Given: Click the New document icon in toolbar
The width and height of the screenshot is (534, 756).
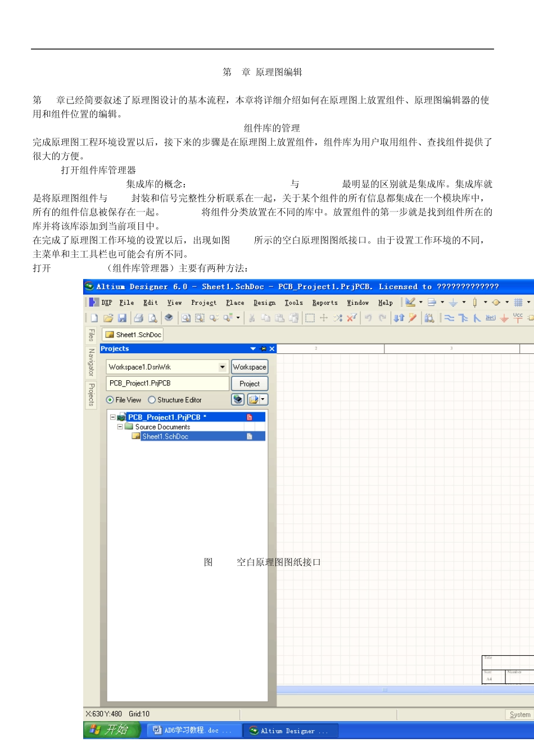Looking at the screenshot, I should [x=94, y=318].
